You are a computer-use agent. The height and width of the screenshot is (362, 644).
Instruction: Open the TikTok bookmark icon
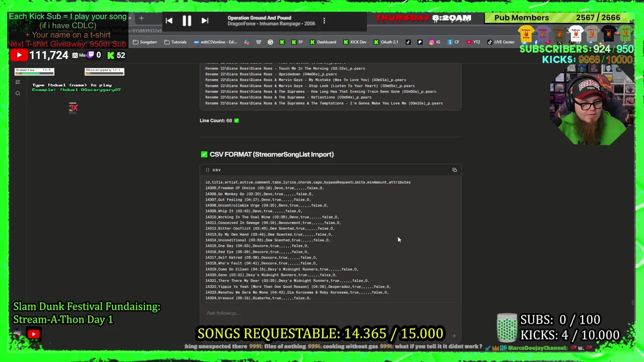(408, 42)
